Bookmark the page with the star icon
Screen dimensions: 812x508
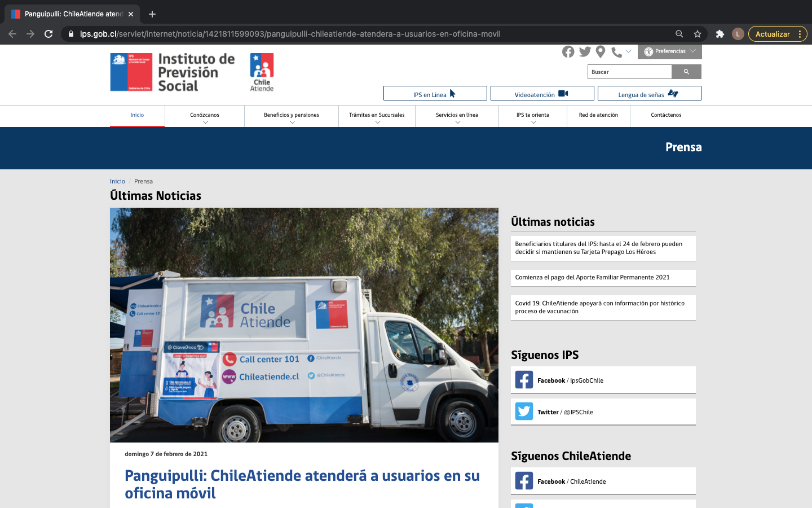[698, 34]
